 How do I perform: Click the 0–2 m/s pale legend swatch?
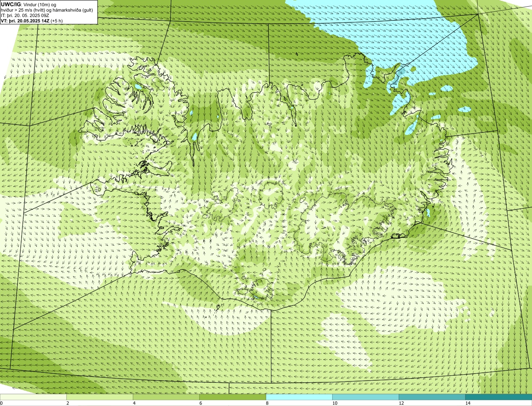(33, 397)
